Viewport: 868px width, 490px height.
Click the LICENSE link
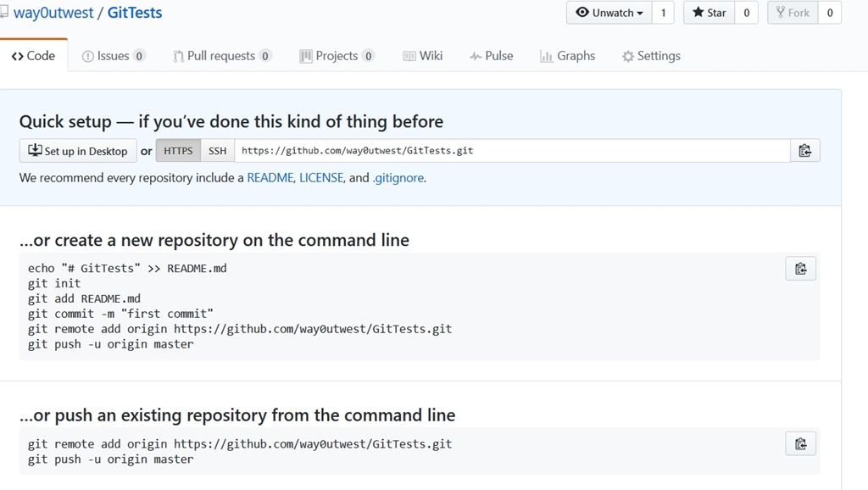coord(321,178)
